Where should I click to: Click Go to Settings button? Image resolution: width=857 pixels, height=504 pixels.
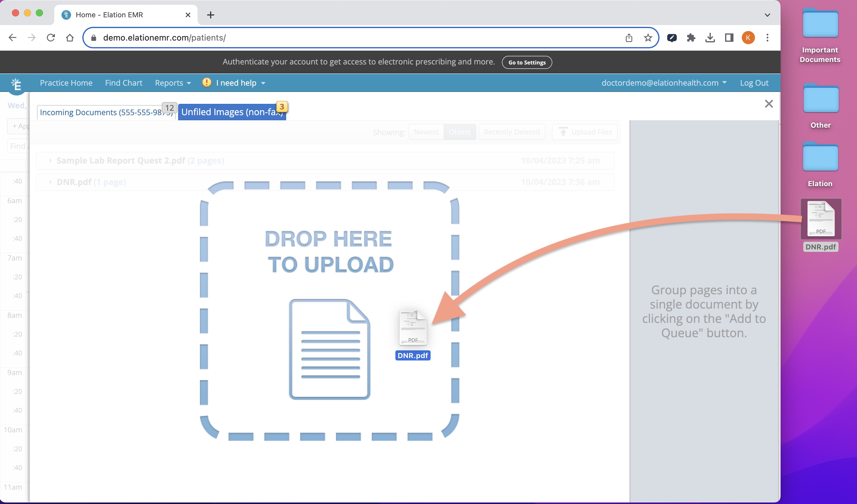click(527, 62)
